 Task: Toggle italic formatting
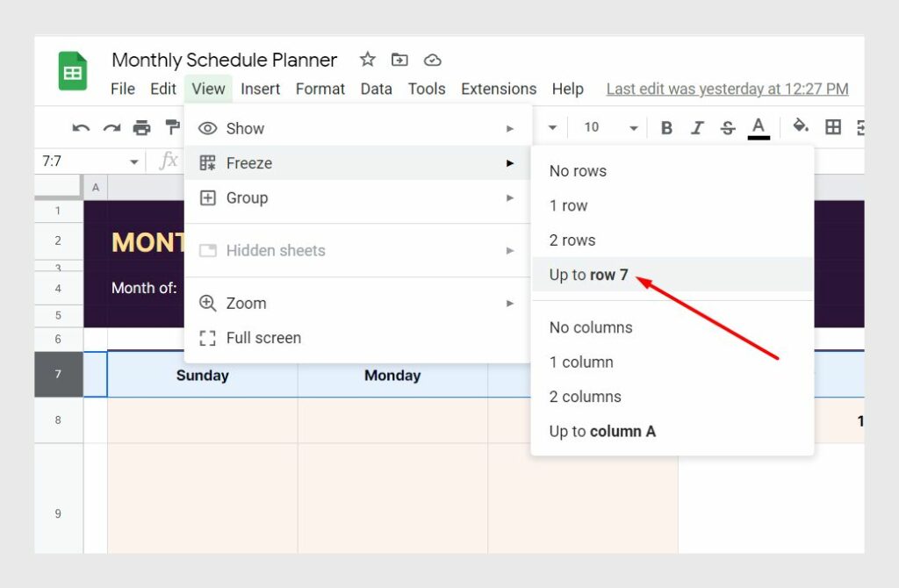coord(697,127)
